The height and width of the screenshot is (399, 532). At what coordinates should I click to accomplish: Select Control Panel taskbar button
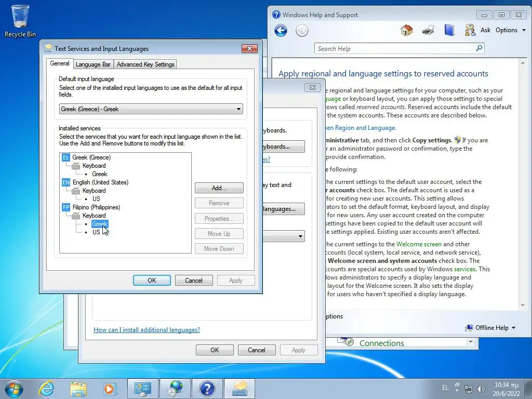click(x=142, y=389)
